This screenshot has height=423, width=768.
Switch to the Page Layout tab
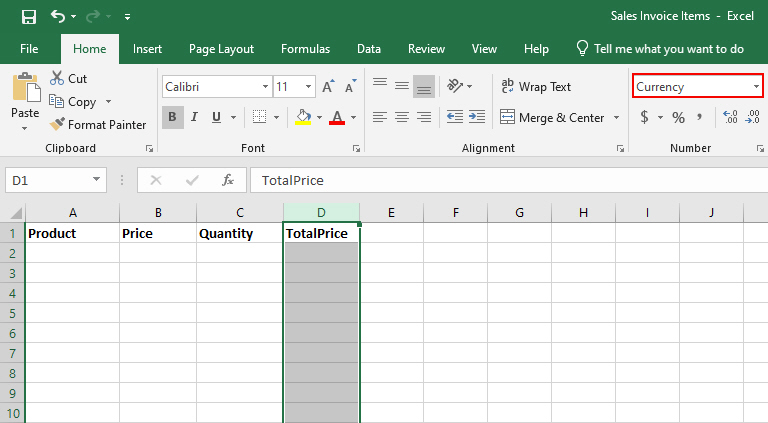tap(221, 49)
